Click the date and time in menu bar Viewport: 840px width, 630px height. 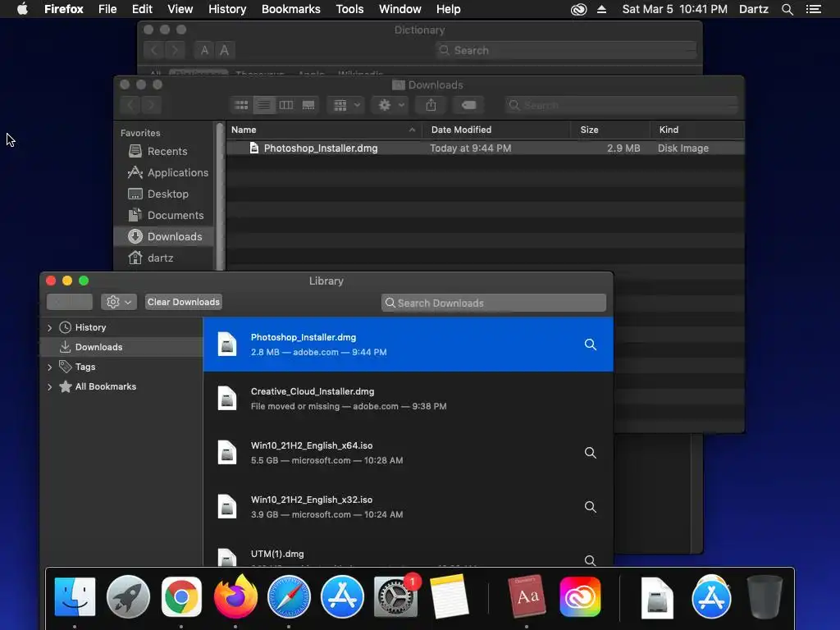pyautogui.click(x=674, y=9)
